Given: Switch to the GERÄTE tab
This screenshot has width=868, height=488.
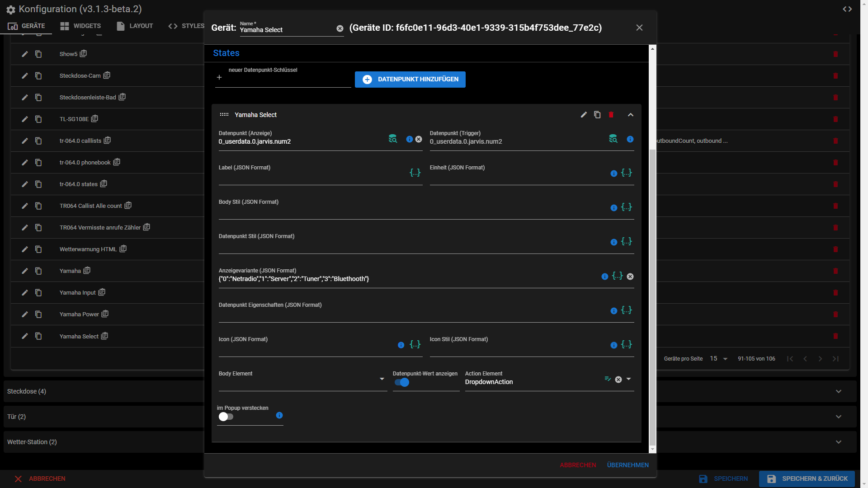Looking at the screenshot, I should tap(27, 26).
